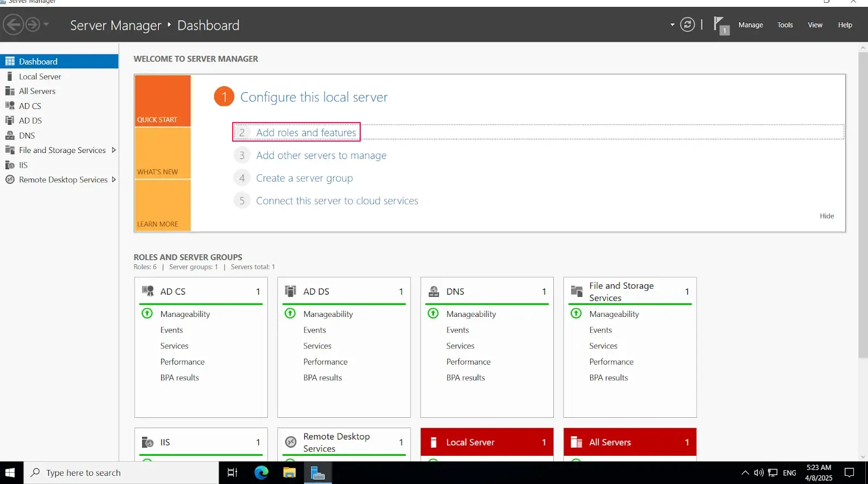Screen dimensions: 868x484
Task: Select Local Server icon in sidebar
Action: [10, 77]
